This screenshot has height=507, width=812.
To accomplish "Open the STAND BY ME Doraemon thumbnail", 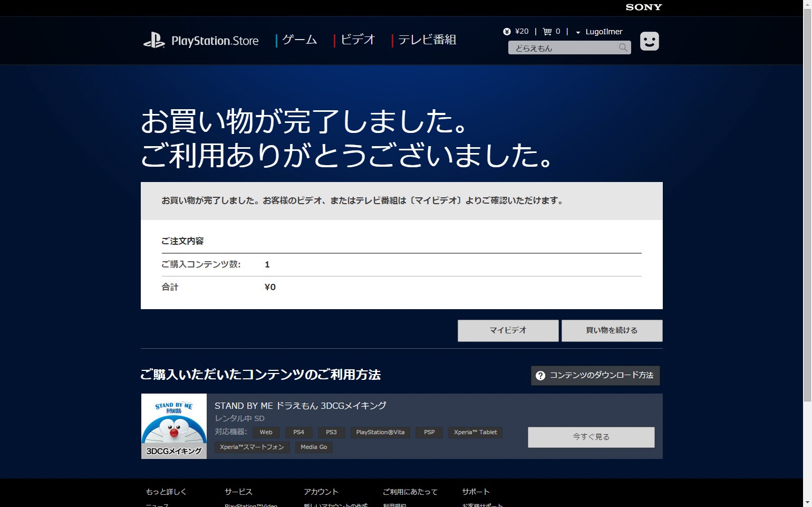I will (174, 426).
